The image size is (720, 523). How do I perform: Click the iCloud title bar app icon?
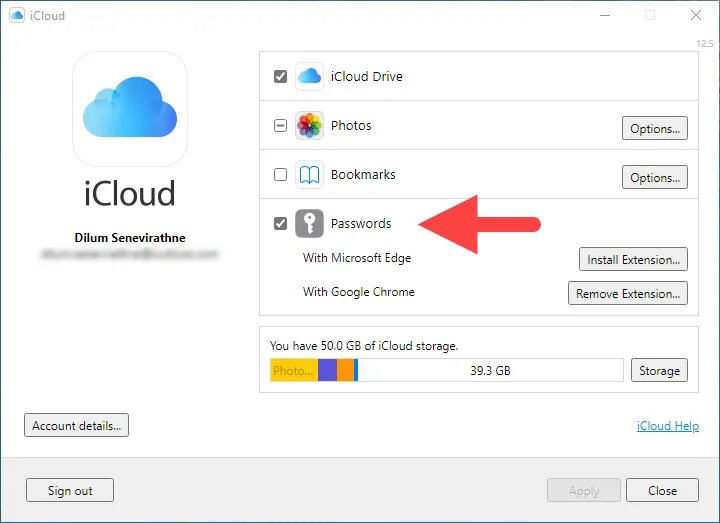pos(17,15)
